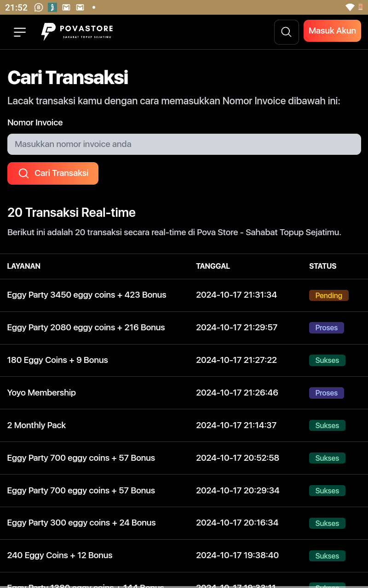The image size is (368, 588).
Task: Open the search icon in header
Action: tap(286, 32)
